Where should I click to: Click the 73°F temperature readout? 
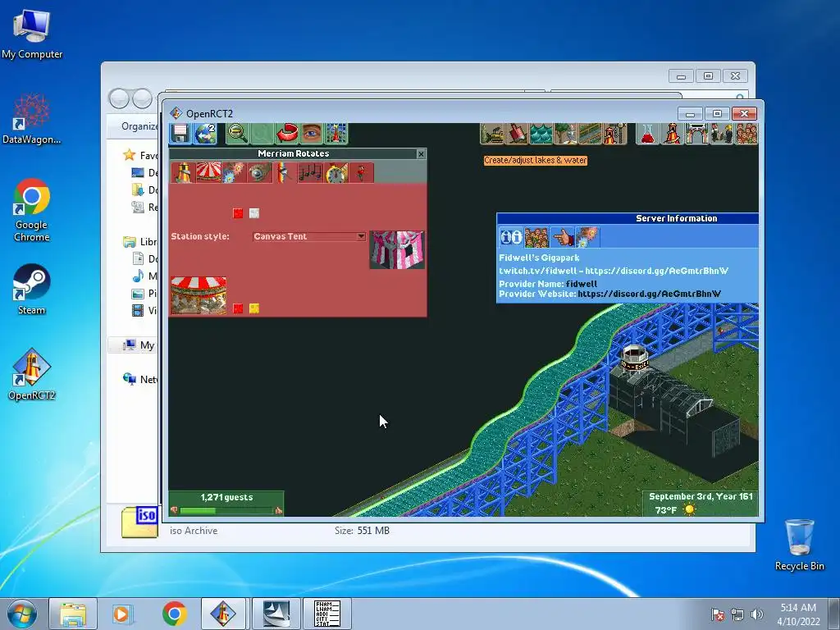[665, 510]
